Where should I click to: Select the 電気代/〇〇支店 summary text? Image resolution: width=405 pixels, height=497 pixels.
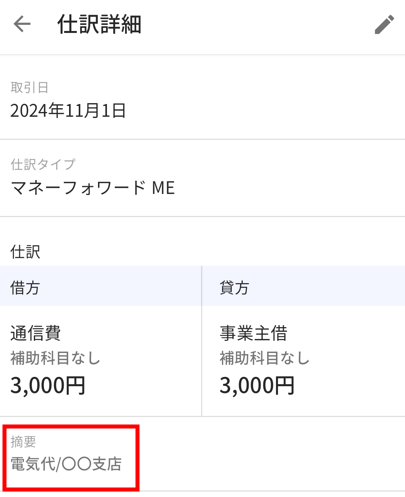(x=66, y=464)
